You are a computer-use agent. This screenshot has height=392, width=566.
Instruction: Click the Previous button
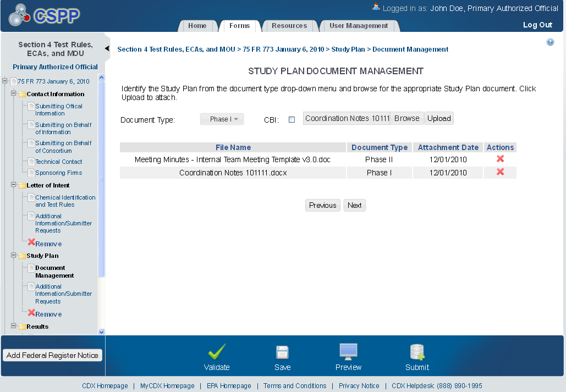[x=323, y=206]
